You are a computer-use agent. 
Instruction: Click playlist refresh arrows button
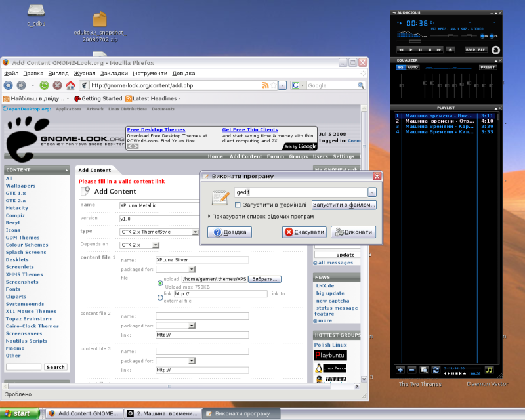(436, 370)
